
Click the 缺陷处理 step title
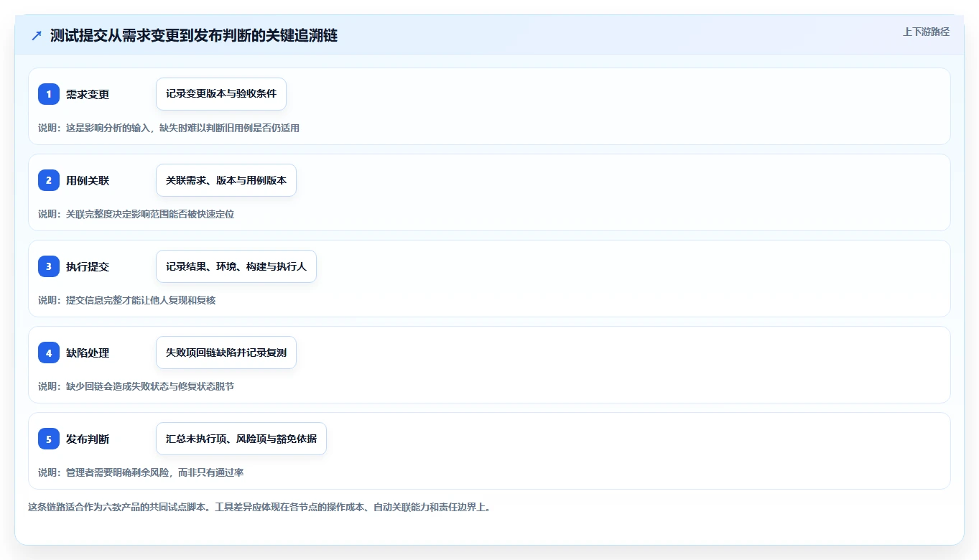tap(88, 353)
